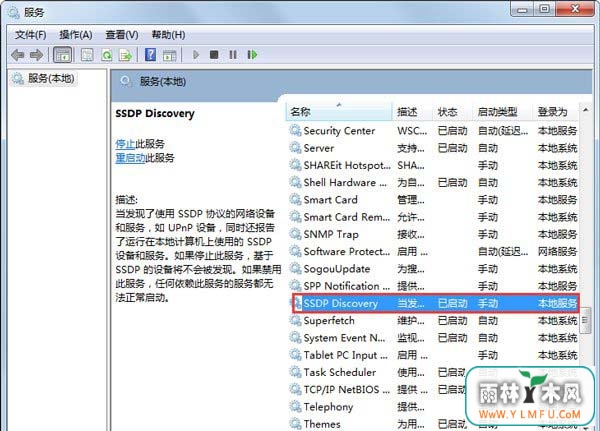This screenshot has width=600, height=431.
Task: Open the 查看(V) menu
Action: click(x=122, y=35)
